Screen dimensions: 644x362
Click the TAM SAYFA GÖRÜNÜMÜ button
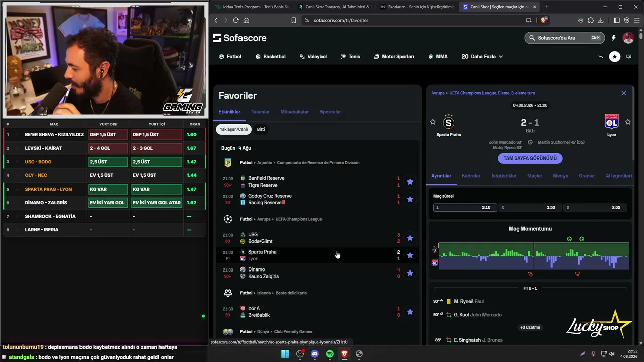pos(530,158)
